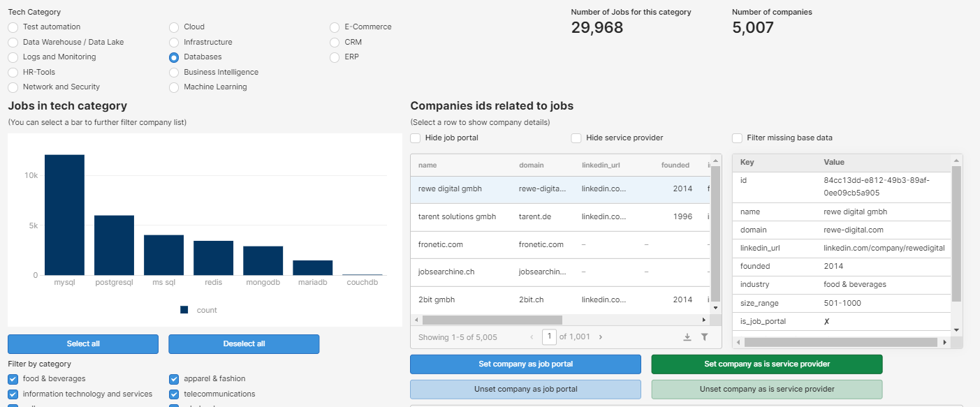Click the page number input field
This screenshot has height=407, width=980.
(549, 337)
